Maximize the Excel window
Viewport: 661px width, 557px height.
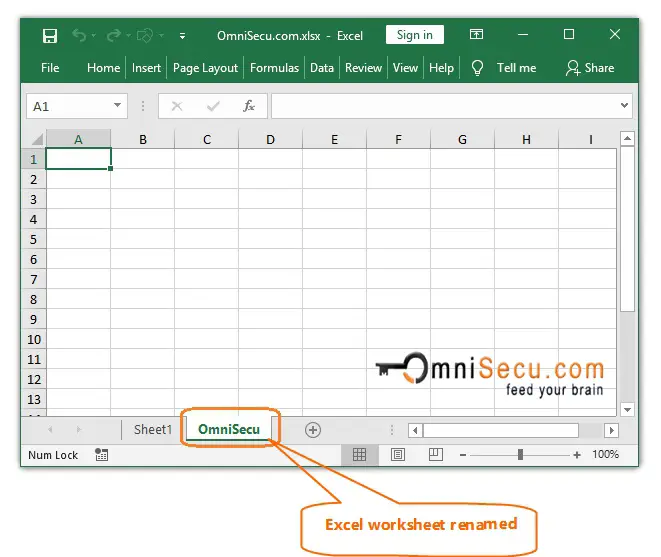pyautogui.click(x=569, y=34)
